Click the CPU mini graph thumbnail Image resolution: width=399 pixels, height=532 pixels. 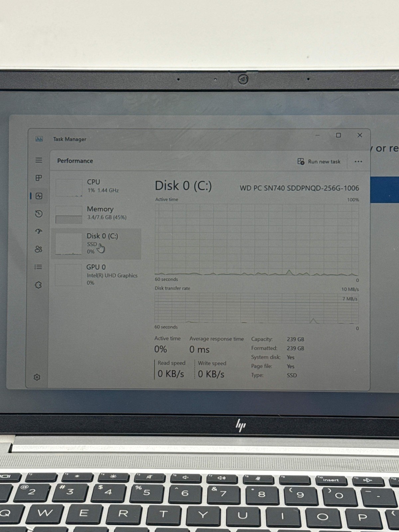[x=69, y=188]
